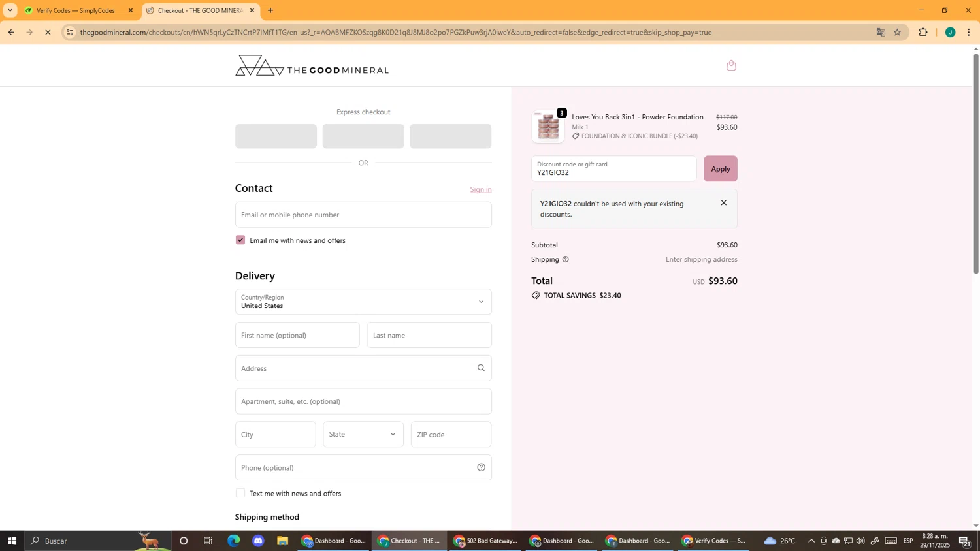This screenshot has height=551, width=980.
Task: Open Task View in taskbar
Action: point(208,541)
